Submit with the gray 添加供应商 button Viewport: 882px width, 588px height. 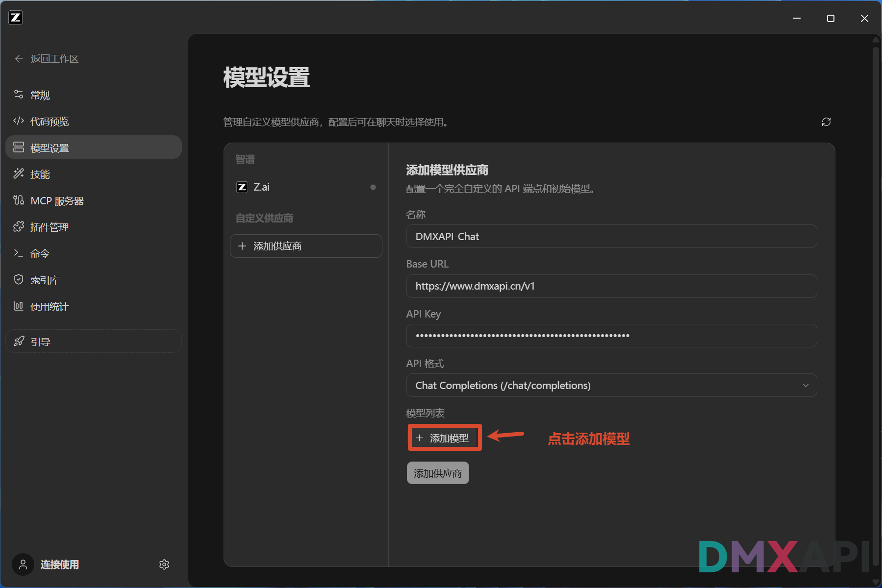coord(438,473)
